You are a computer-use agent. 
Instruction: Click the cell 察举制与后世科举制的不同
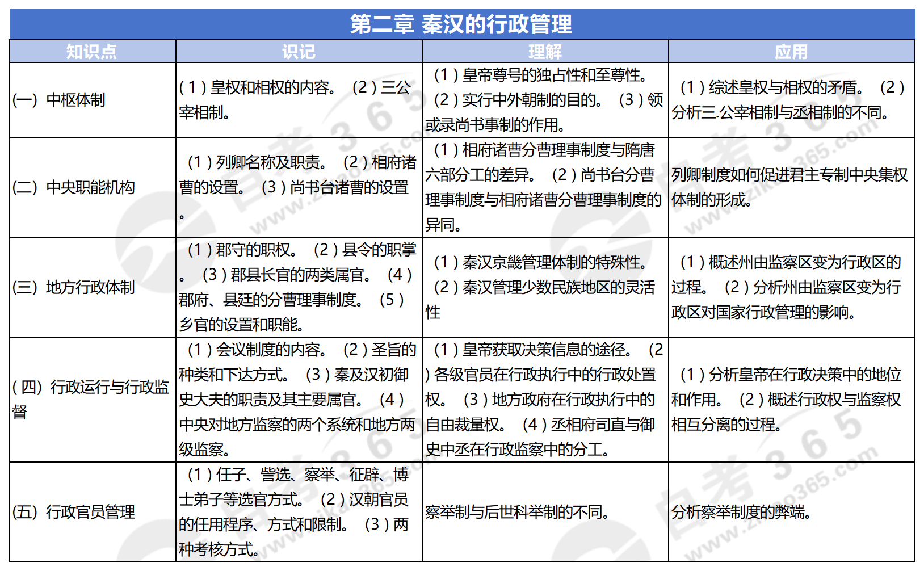(x=545, y=512)
